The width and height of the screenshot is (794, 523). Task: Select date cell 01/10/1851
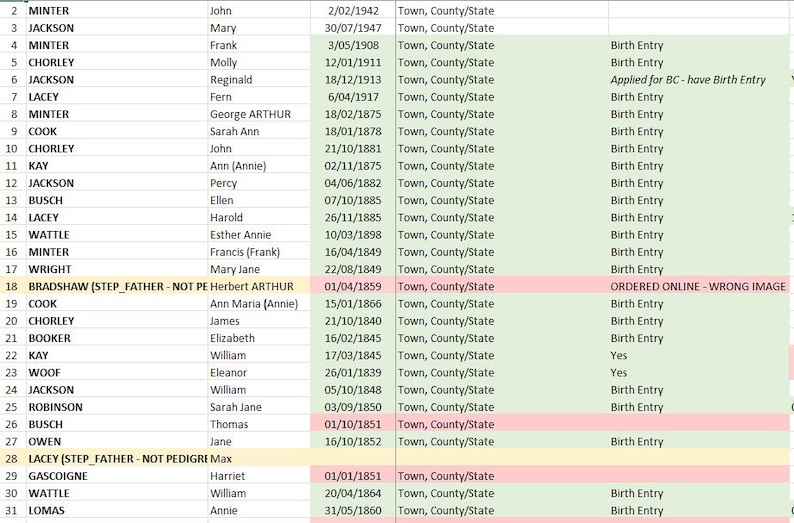pyautogui.click(x=353, y=424)
